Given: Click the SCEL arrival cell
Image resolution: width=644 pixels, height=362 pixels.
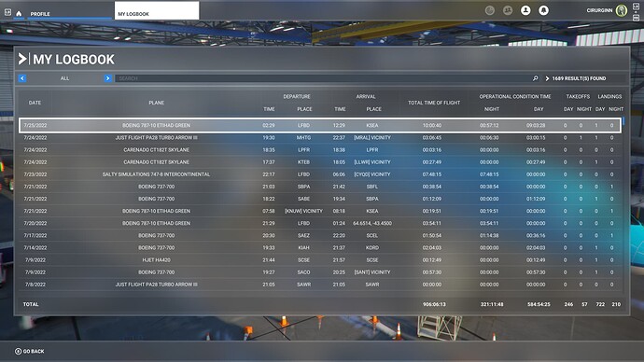Looking at the screenshot, I should coord(372,236).
